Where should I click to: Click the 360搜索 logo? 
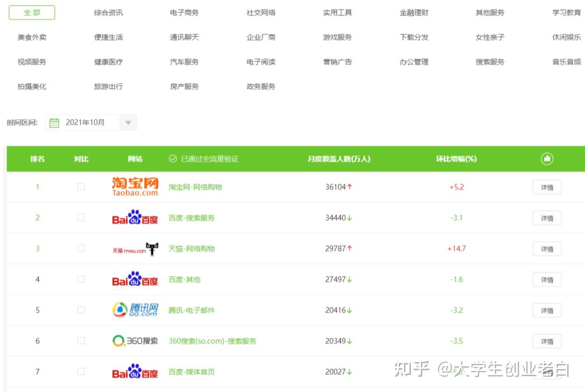click(x=135, y=341)
